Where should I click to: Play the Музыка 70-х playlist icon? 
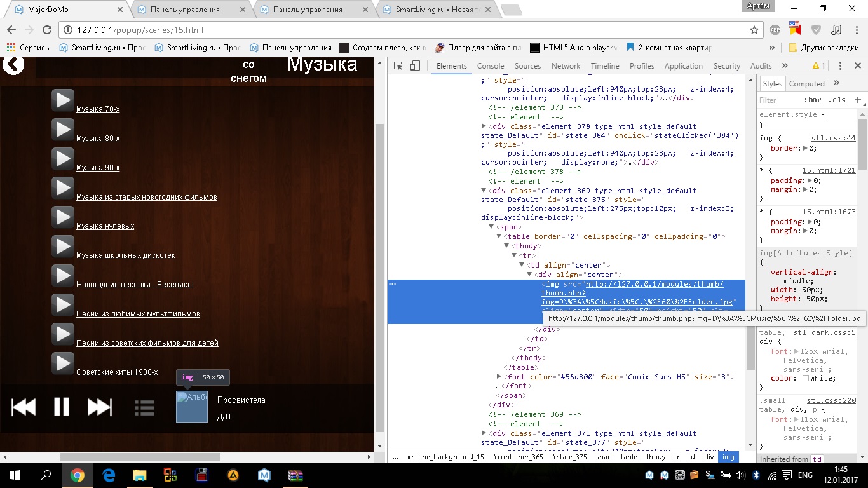[x=62, y=100]
